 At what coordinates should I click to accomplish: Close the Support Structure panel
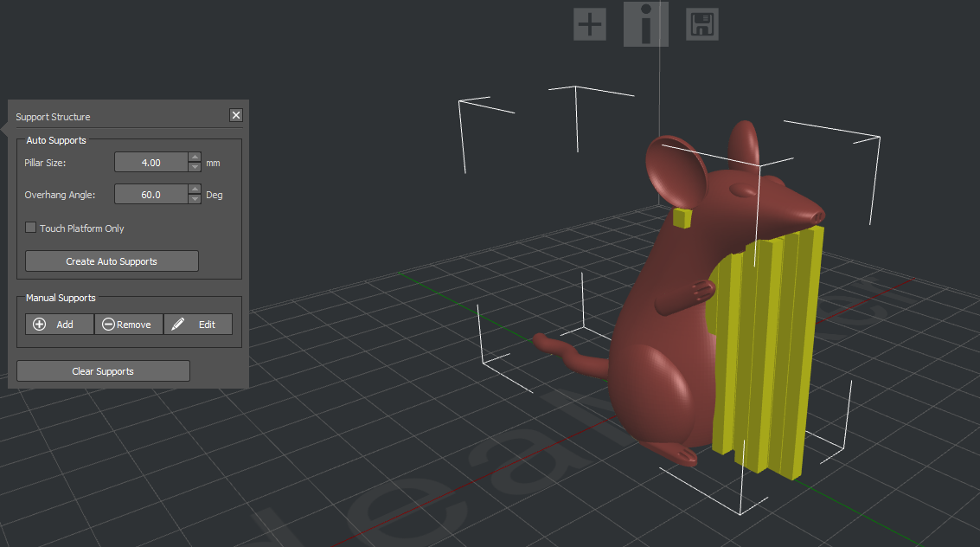tap(236, 116)
